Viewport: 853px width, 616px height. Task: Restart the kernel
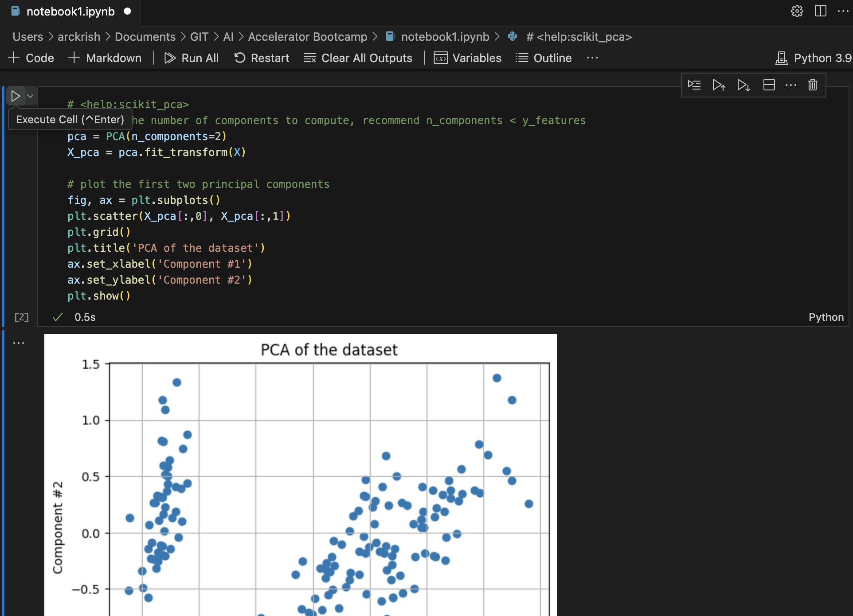click(262, 58)
